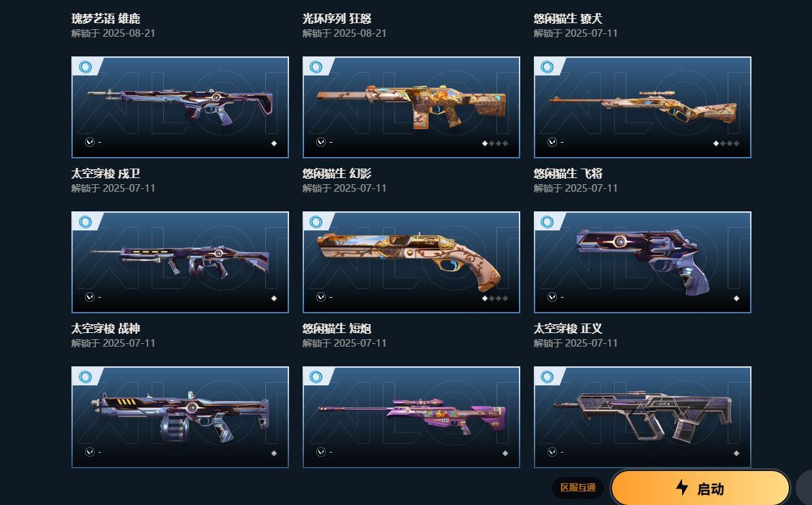Click the blue ring badge on 太空穿梭 战神 card
Screen dimensions: 812x505
[86, 222]
